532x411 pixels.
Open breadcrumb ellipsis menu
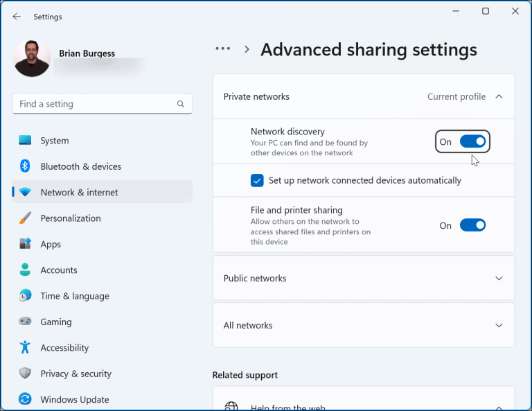click(223, 49)
